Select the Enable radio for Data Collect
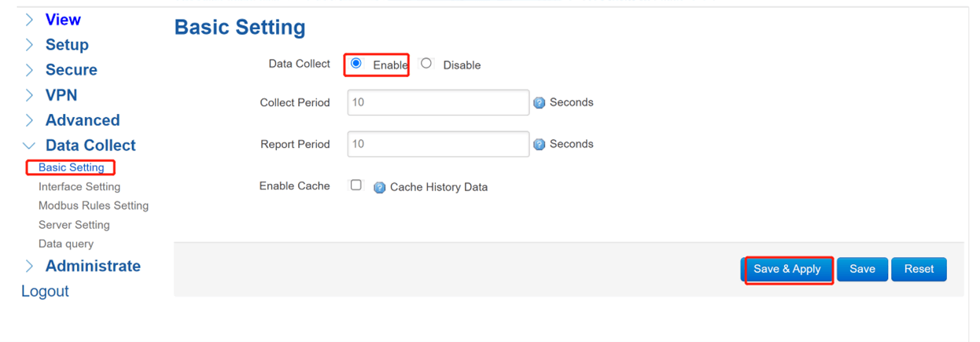 pos(356,64)
